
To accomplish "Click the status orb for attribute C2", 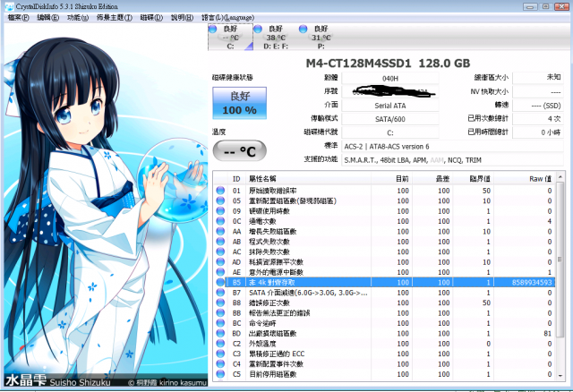I will pyautogui.click(x=220, y=344).
